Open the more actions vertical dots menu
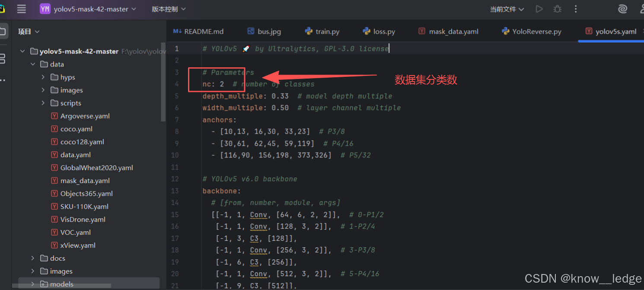The width and height of the screenshot is (644, 290). pos(576,9)
